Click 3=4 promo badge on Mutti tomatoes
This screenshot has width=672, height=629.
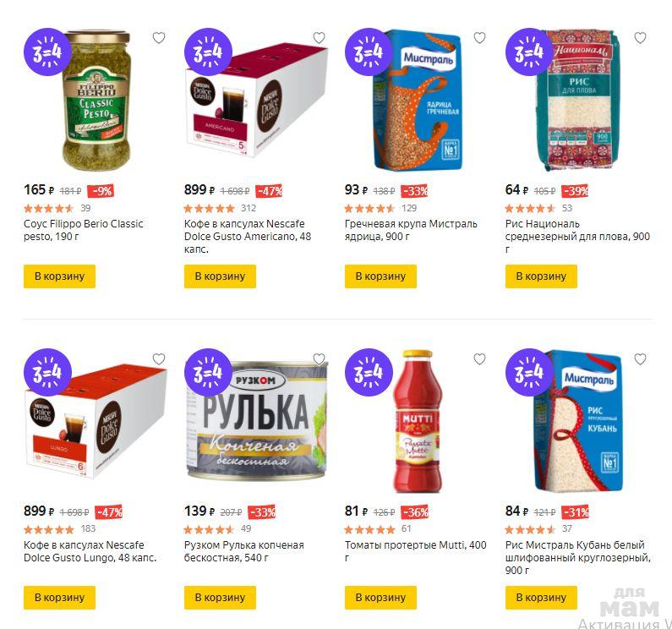click(369, 373)
